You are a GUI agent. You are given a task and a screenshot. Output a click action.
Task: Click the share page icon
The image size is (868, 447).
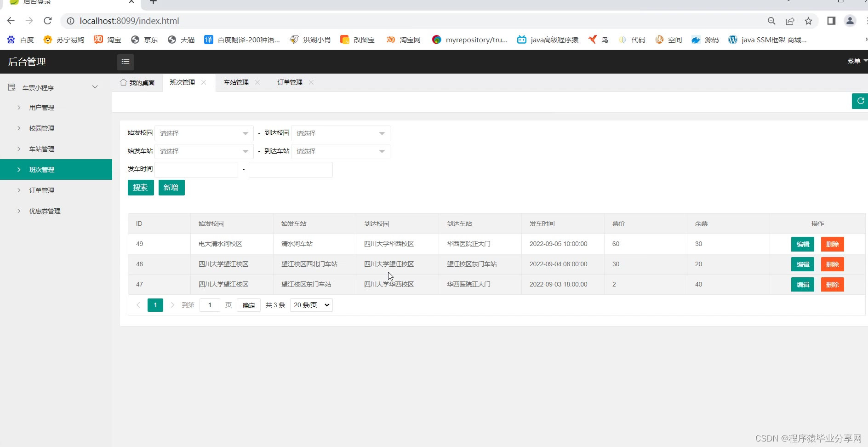790,21
